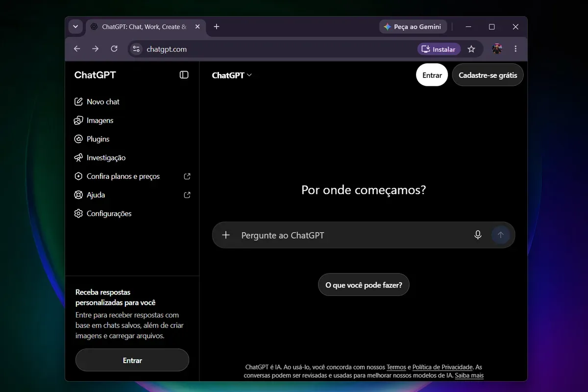
Task: Click the Imagens icon in sidebar
Action: pyautogui.click(x=78, y=121)
